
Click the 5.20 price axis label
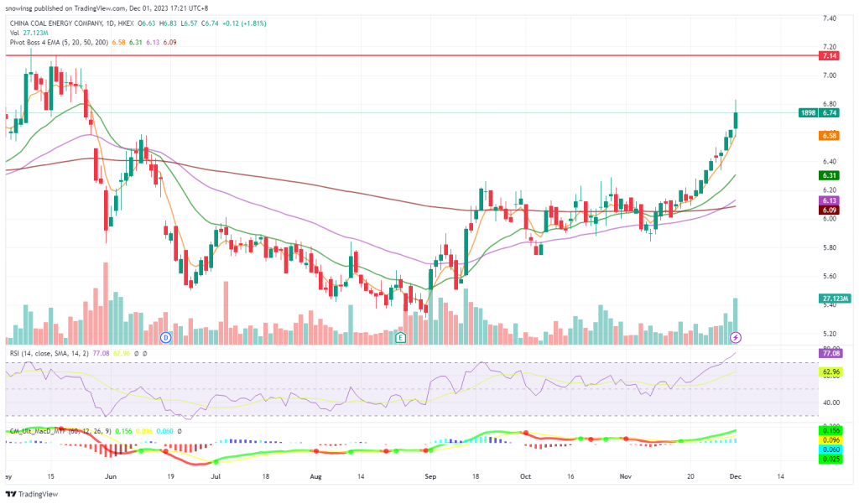click(x=830, y=334)
